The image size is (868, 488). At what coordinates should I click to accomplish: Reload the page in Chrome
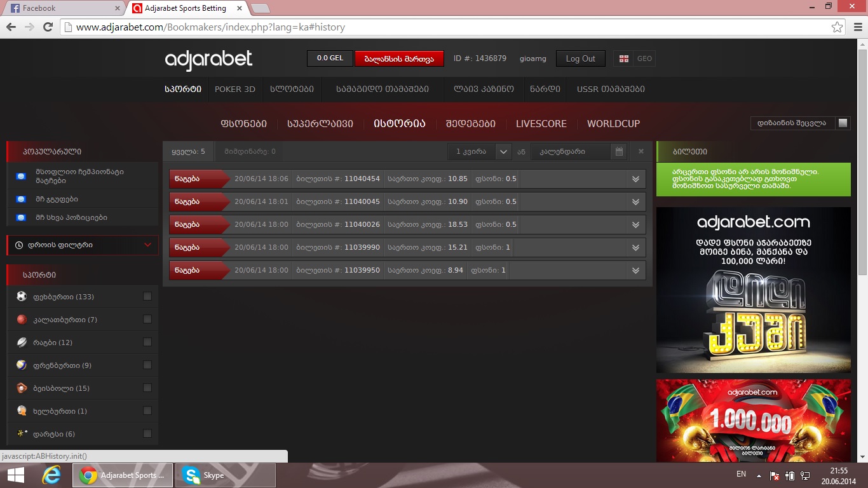pyautogui.click(x=48, y=27)
